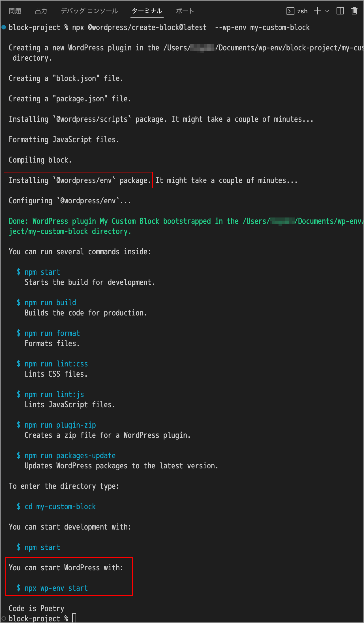The height and width of the screenshot is (623, 364).
Task: Split the terminal panel
Action: (340, 11)
